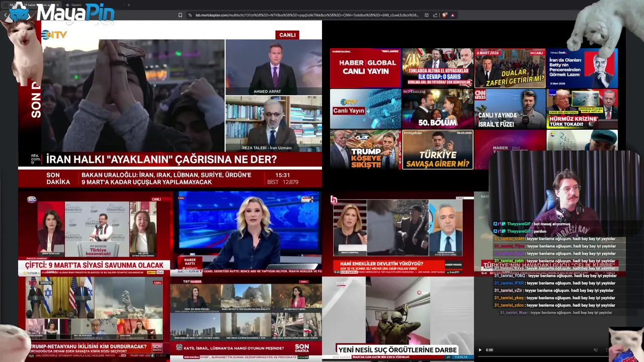
Task: Open the NTV Canlı Yayın thumbnail
Action: [365, 109]
